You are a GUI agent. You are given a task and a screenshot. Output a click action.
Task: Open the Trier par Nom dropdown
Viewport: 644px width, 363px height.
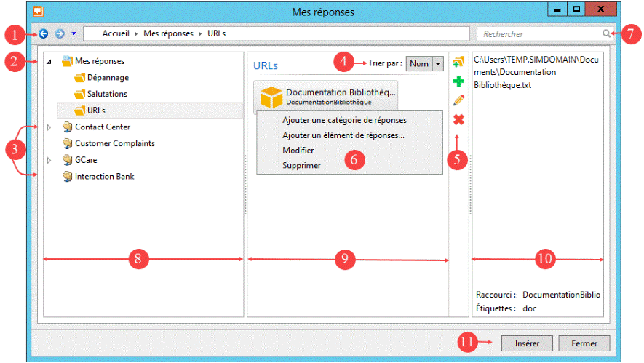pyautogui.click(x=437, y=64)
